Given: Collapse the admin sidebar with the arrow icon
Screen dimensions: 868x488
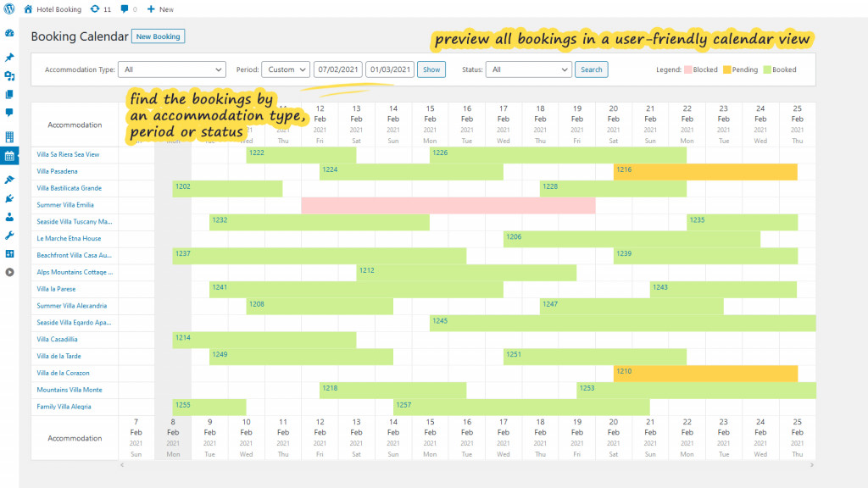Looking at the screenshot, I should coord(10,272).
